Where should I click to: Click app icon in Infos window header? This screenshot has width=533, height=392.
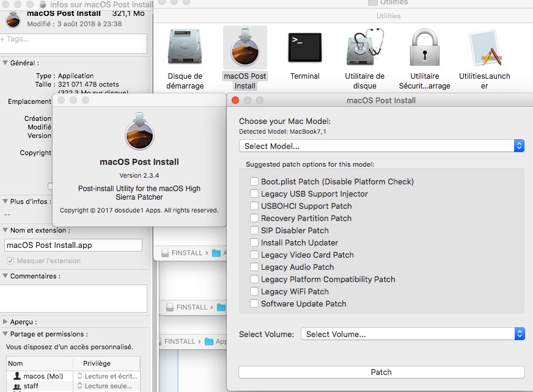coord(13,19)
